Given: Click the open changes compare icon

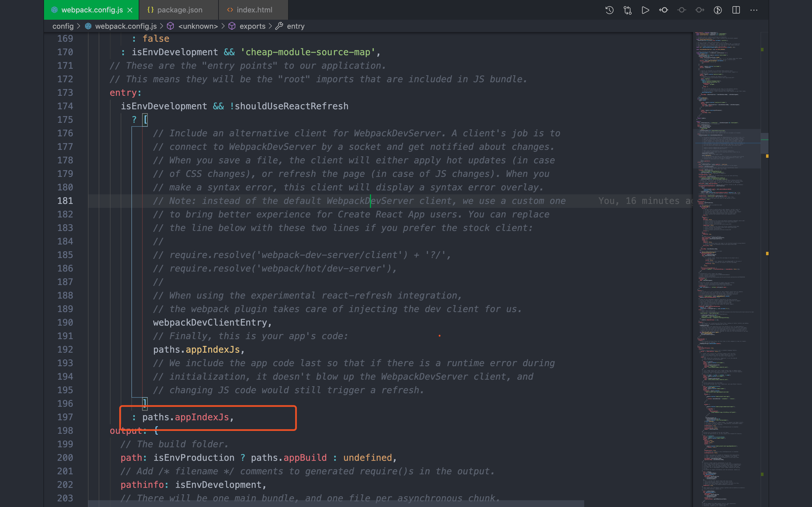Looking at the screenshot, I should coord(627,10).
